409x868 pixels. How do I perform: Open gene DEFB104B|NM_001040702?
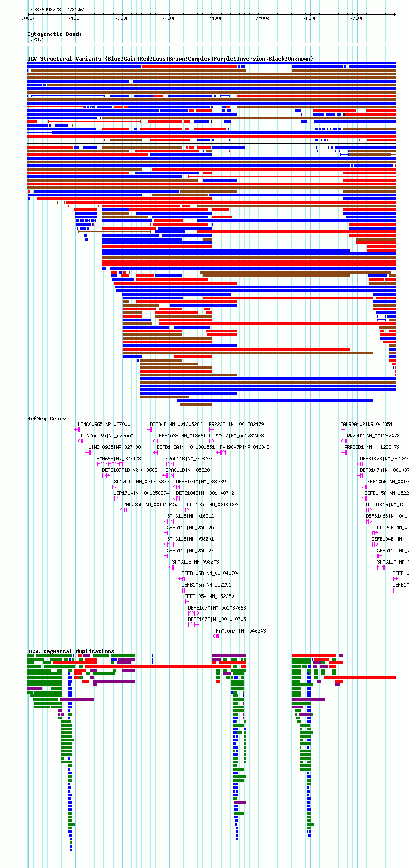(x=205, y=493)
